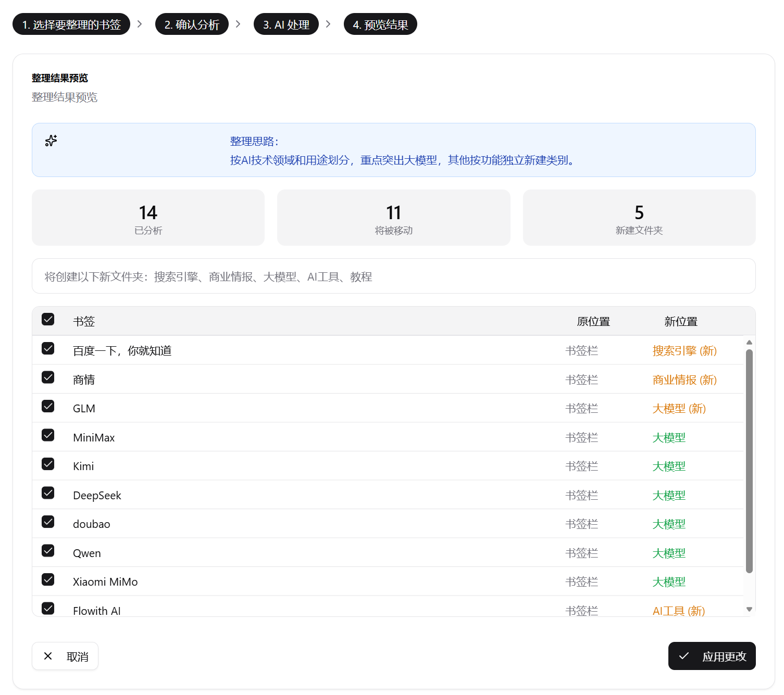Click the 应用更改 button
This screenshot has width=784, height=695.
pos(712,656)
